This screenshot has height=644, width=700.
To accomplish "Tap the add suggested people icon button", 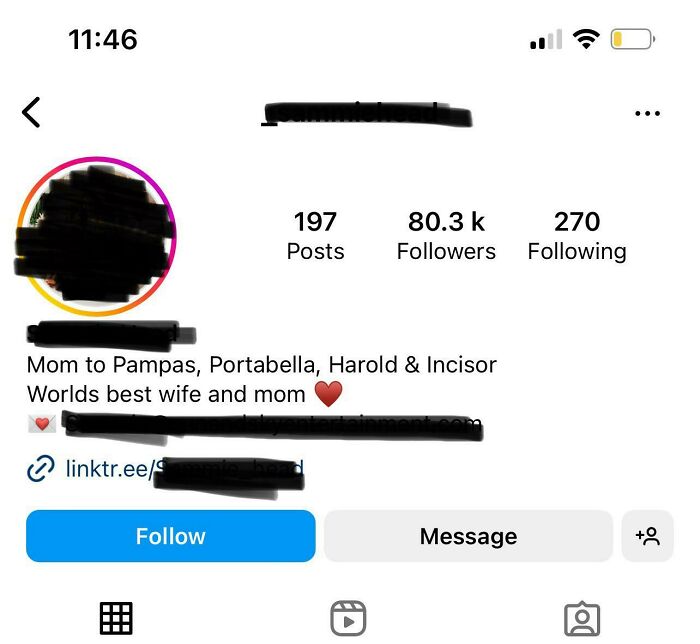I will click(x=647, y=536).
